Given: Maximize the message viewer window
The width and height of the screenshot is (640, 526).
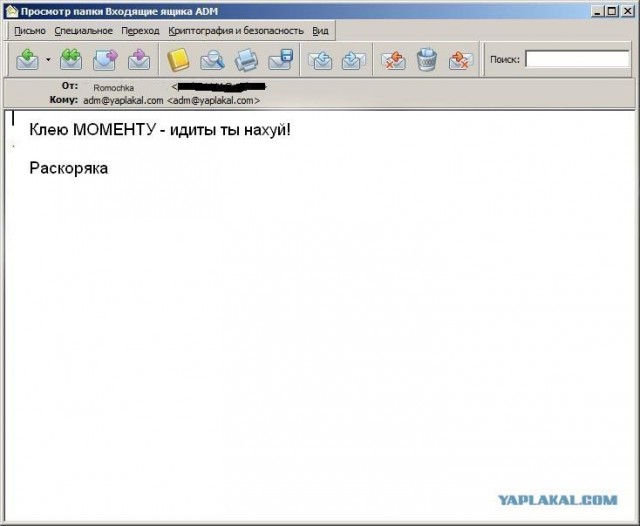Looking at the screenshot, I should tap(612, 11).
